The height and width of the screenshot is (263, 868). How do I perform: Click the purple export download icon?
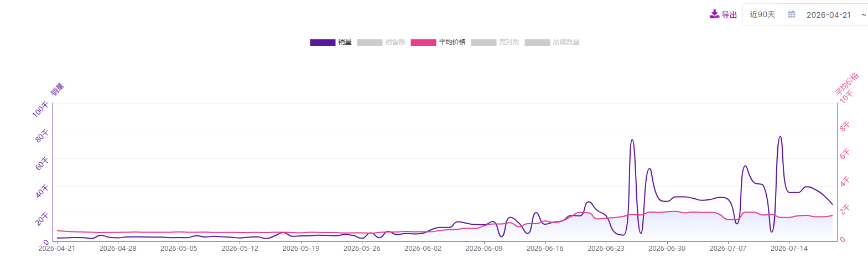click(714, 14)
